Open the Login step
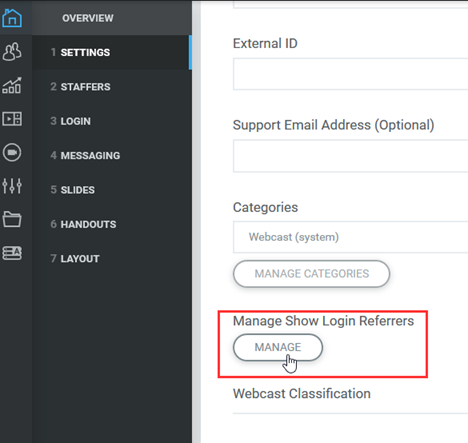 point(112,121)
